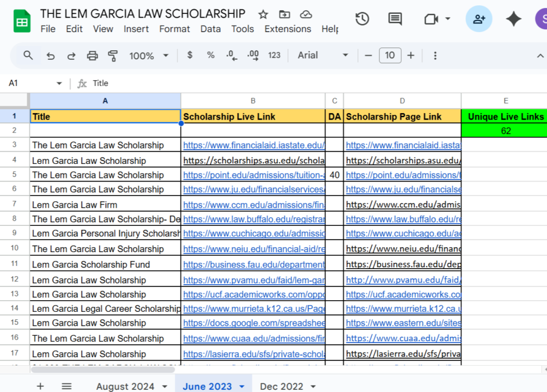Open the name box dropdown arrow
This screenshot has height=392, width=547.
[59, 83]
